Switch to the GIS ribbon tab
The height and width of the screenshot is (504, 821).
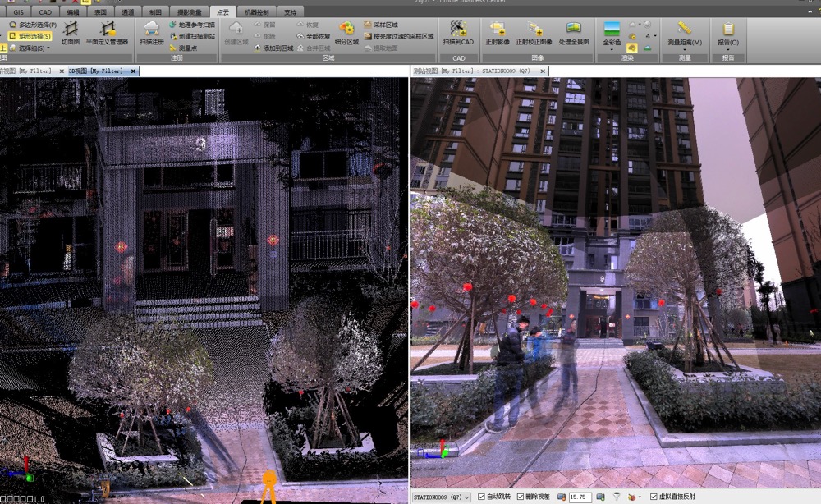pos(18,12)
